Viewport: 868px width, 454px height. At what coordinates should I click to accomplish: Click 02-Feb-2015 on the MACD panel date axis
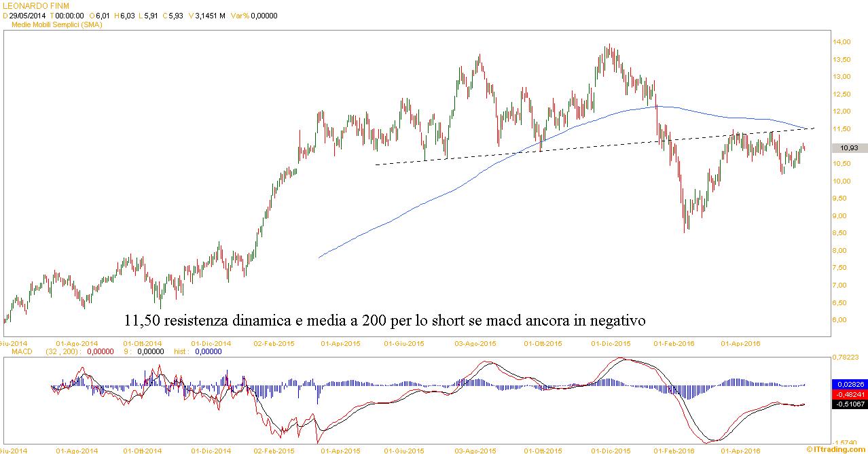[x=274, y=450]
